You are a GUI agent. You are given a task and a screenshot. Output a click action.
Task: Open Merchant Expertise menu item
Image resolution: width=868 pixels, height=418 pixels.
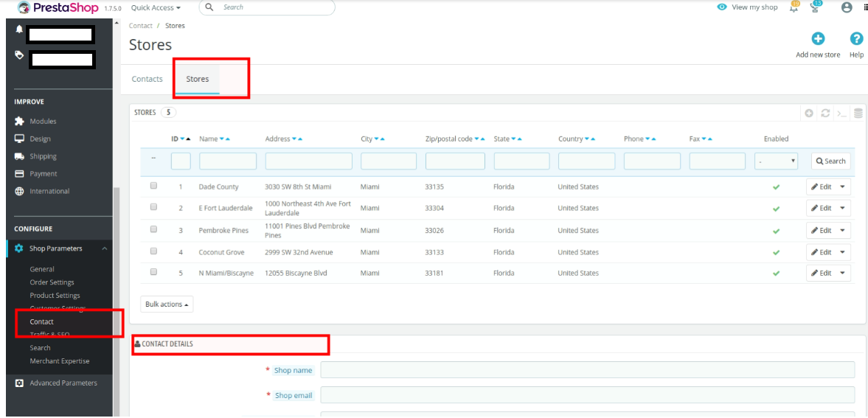coord(60,361)
